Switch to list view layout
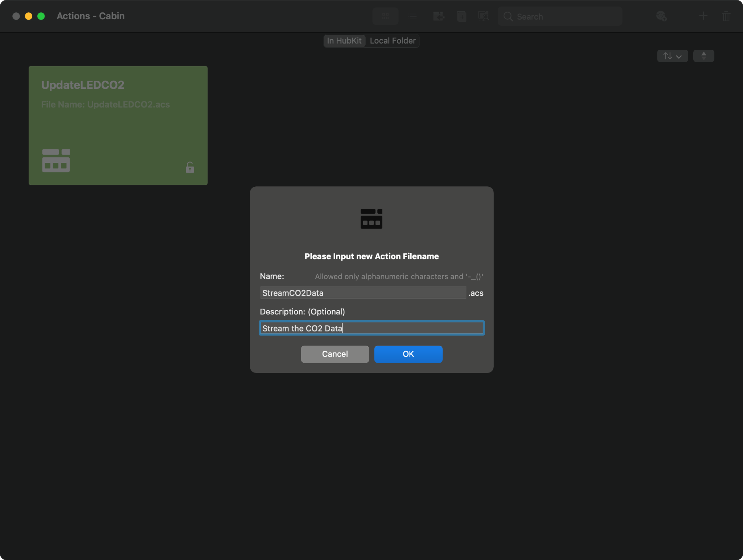This screenshot has height=560, width=743. click(x=412, y=16)
